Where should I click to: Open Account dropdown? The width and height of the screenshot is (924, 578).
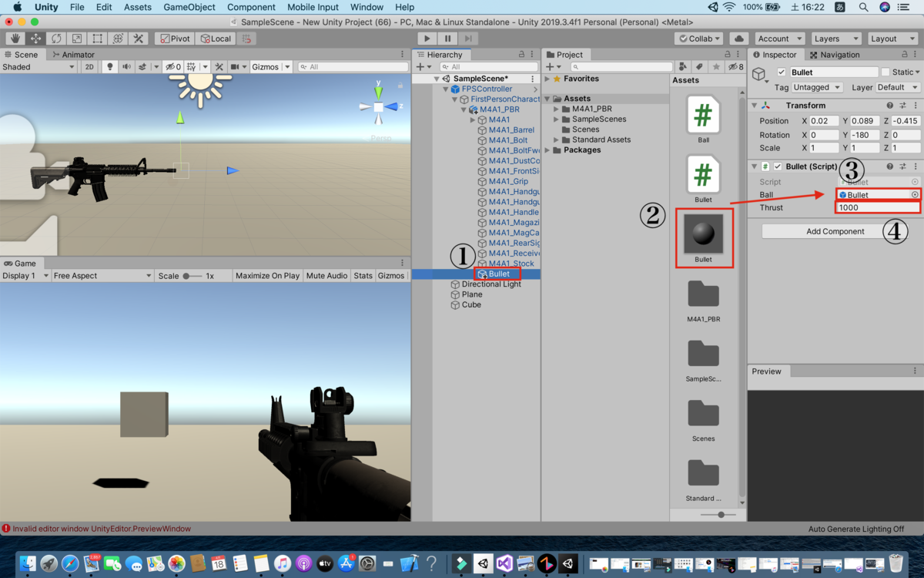pos(778,39)
